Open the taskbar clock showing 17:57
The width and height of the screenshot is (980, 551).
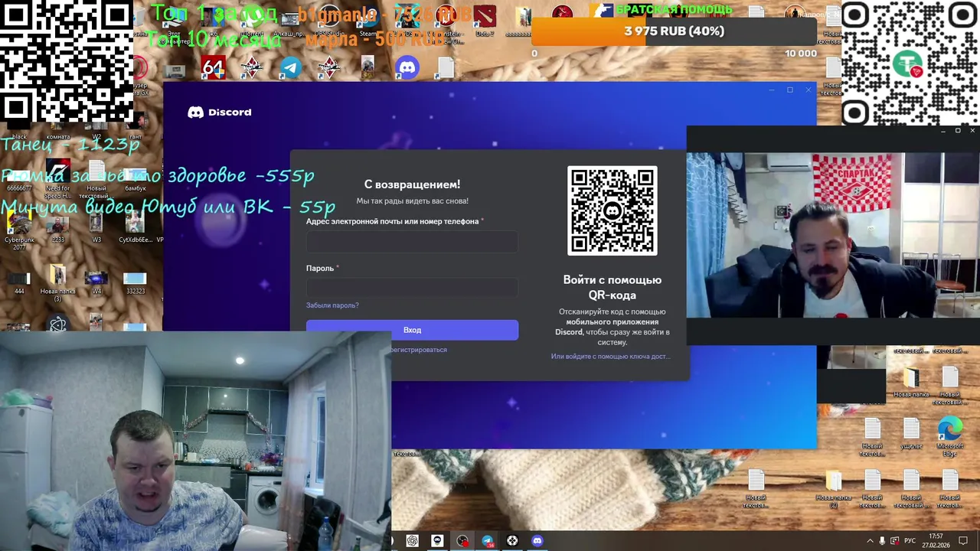[935, 540]
